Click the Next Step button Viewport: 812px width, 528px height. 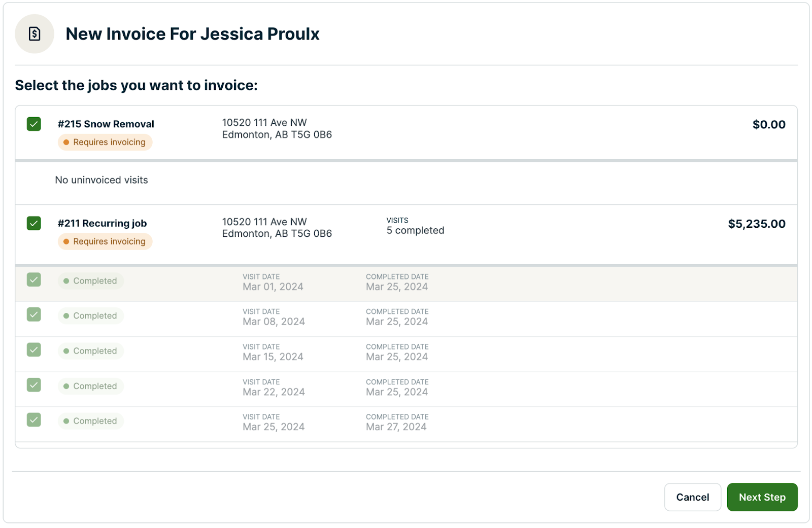pyautogui.click(x=762, y=497)
